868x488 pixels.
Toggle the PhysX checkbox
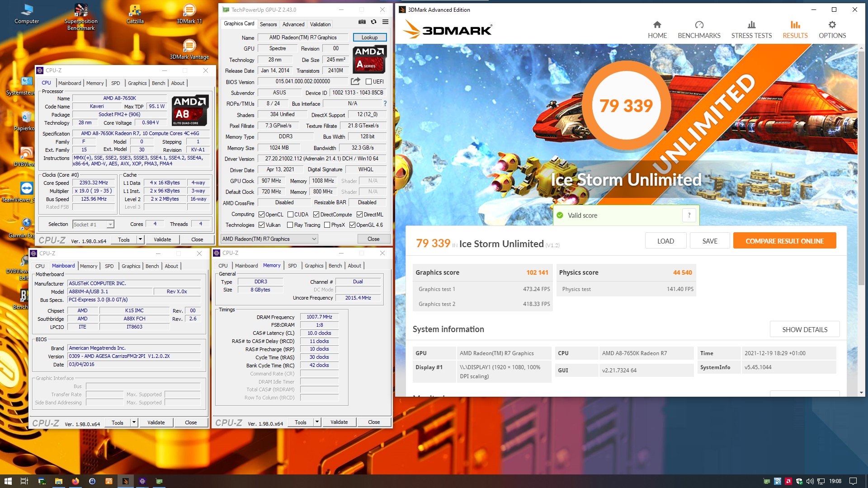(327, 225)
